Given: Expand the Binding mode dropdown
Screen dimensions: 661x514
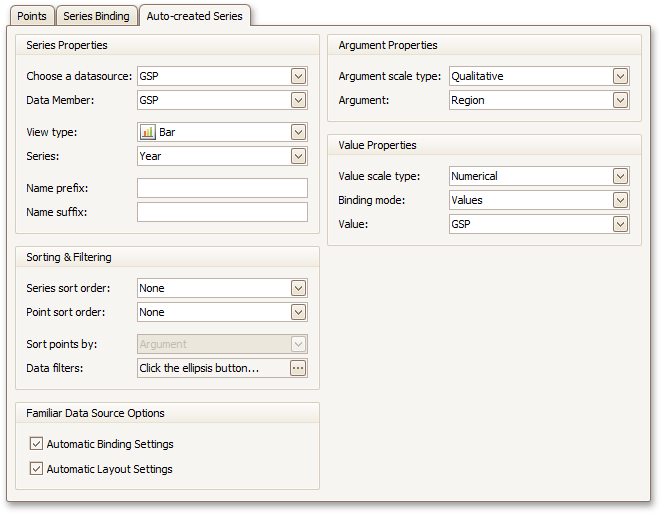Looking at the screenshot, I should tap(620, 200).
